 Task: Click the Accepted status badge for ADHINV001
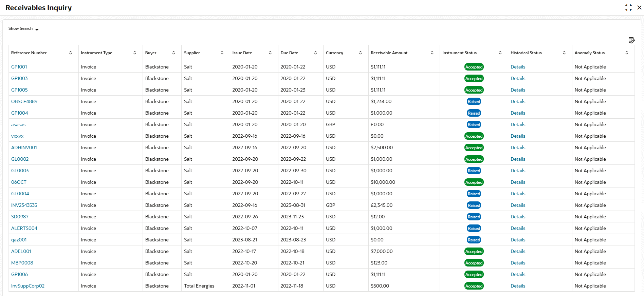(x=474, y=148)
